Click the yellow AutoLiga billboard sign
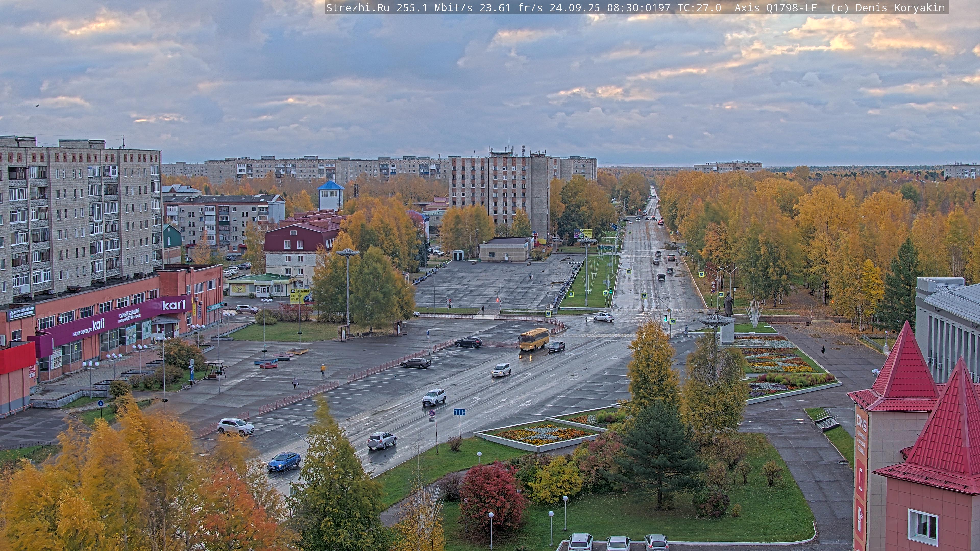 pos(300,296)
